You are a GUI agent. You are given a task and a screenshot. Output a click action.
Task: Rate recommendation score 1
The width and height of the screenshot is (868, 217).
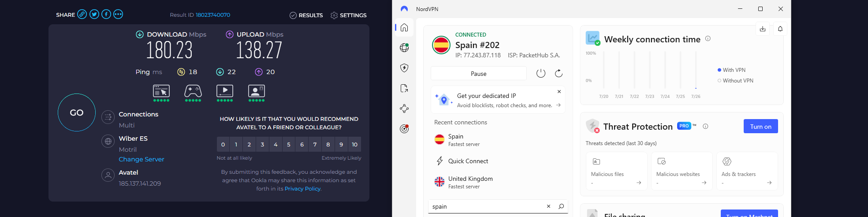[236, 144]
